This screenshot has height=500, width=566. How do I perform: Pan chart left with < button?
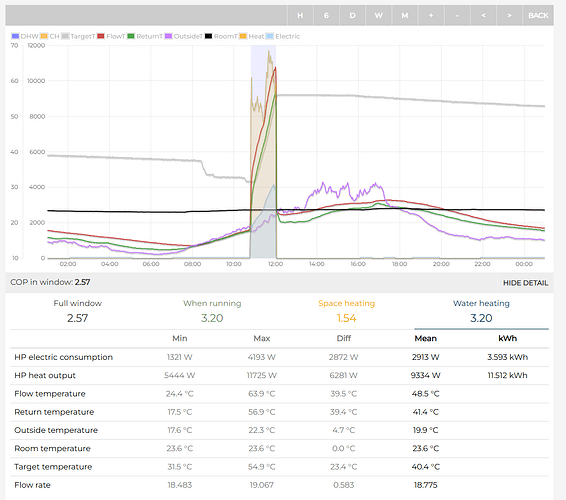point(483,15)
